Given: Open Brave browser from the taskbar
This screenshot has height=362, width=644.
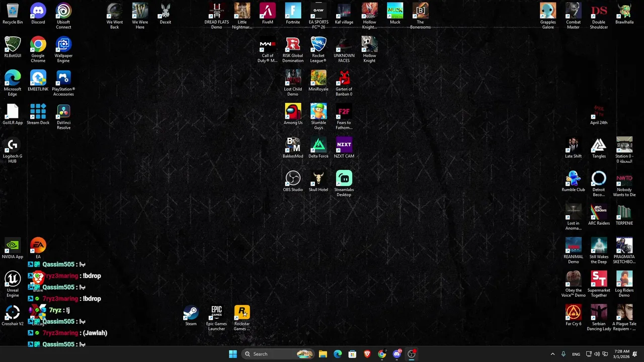Looking at the screenshot, I should click(367, 354).
